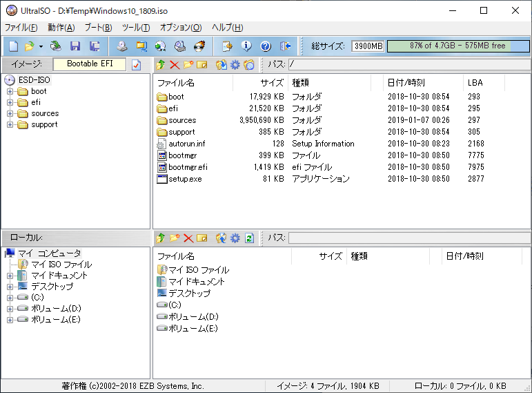Open the ファイル(F) menu
532x393 pixels.
(21, 28)
